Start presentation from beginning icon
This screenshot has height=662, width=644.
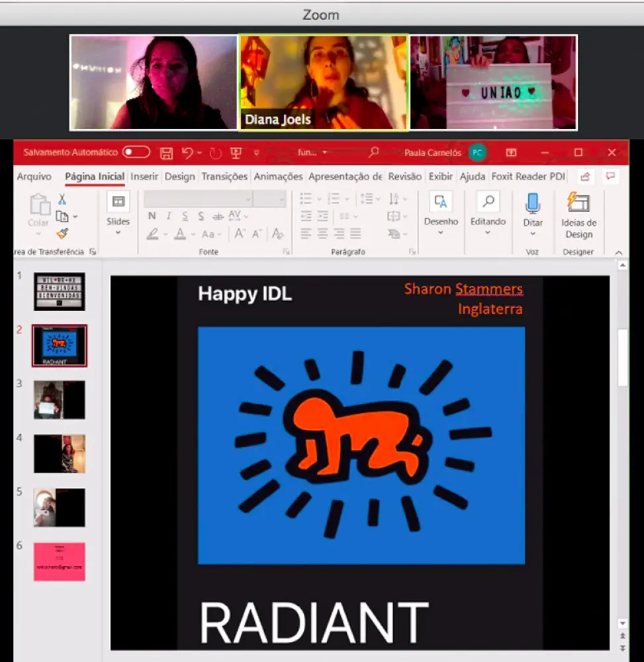coord(236,153)
